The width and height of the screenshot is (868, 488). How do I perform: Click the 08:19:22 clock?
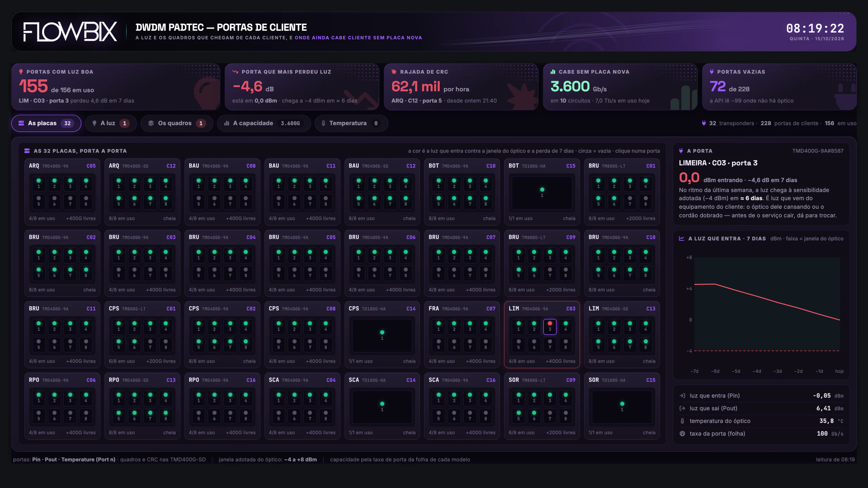[x=815, y=28]
